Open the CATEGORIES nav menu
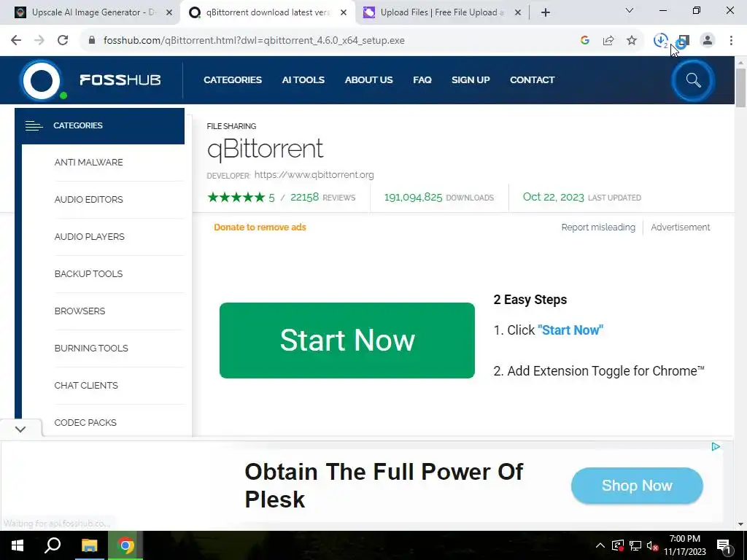The width and height of the screenshot is (747, 560). pos(233,80)
